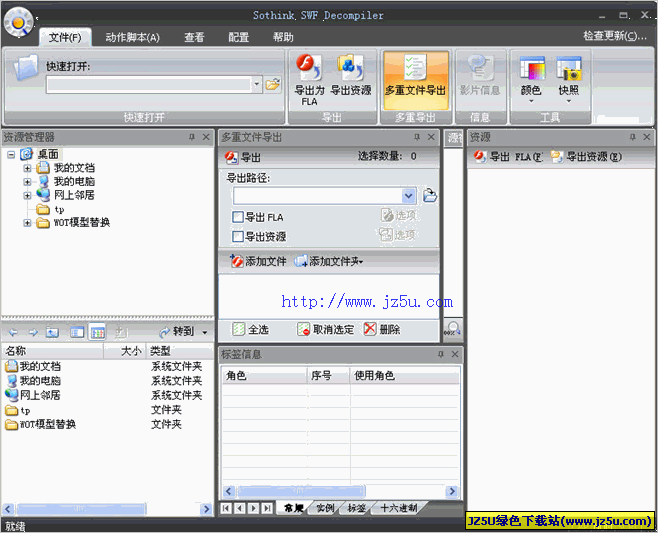Go to last record in tag navigation

pyautogui.click(x=267, y=508)
